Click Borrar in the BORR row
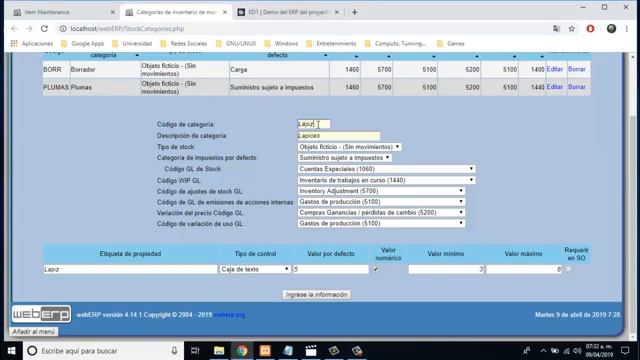The image size is (640, 360). pos(577,69)
